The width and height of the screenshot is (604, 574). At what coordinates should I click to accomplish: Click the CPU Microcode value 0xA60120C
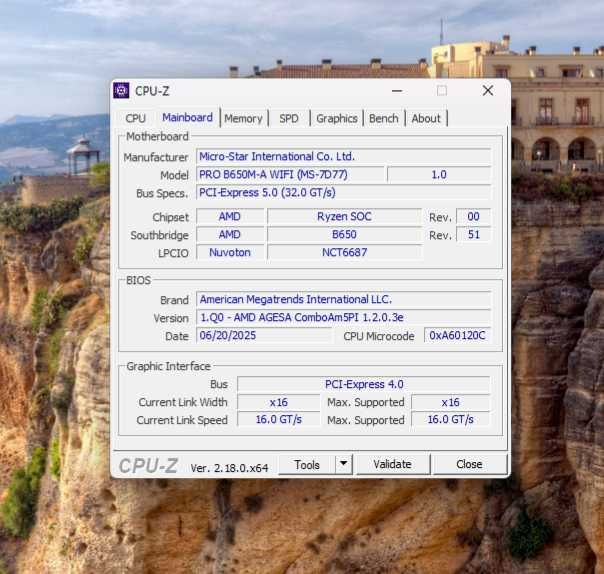coord(457,335)
